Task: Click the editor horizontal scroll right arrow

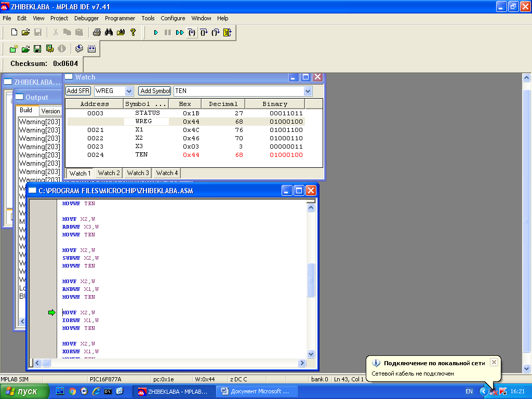Action: pyautogui.click(x=302, y=363)
